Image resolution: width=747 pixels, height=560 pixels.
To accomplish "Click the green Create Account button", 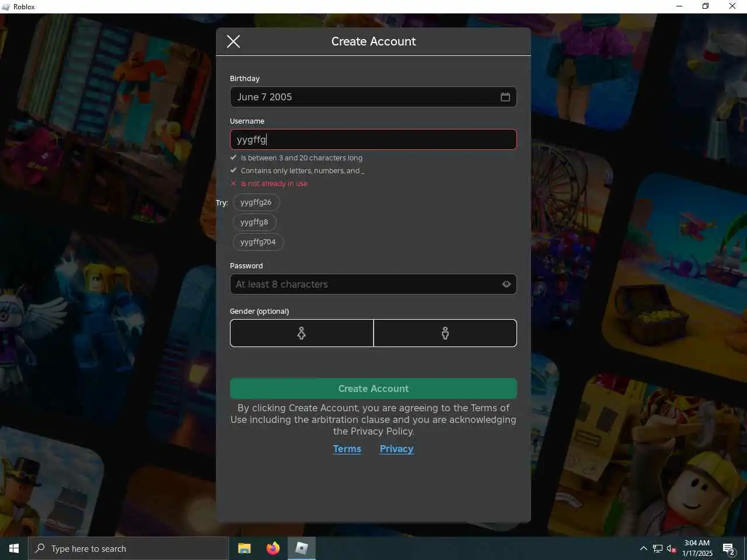I will point(373,388).
